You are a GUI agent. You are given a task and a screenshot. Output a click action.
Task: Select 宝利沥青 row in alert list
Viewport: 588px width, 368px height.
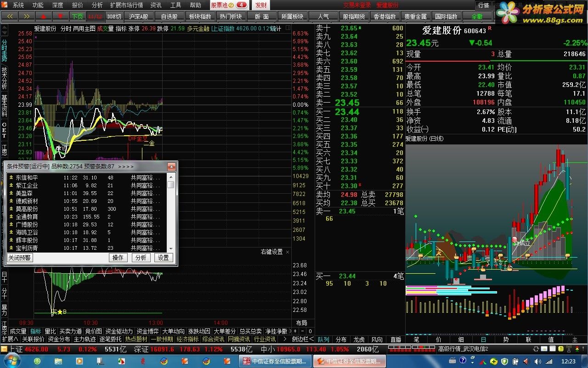86,248
